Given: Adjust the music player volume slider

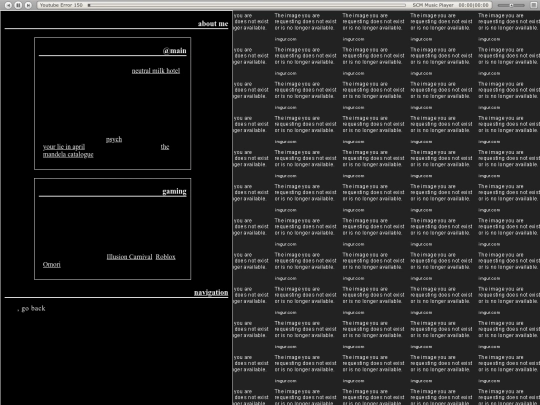Looking at the screenshot, I should (x=511, y=5).
